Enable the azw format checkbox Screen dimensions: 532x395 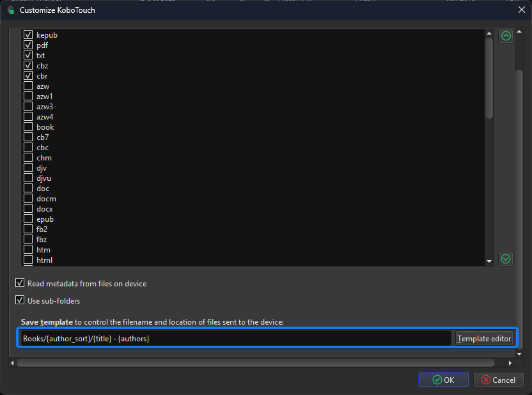tap(28, 86)
